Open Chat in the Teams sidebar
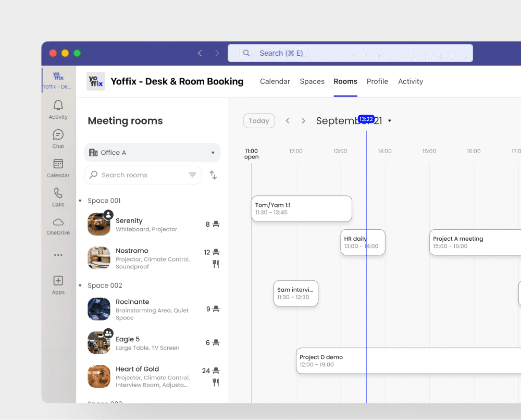This screenshot has width=521, height=420. 58,138
